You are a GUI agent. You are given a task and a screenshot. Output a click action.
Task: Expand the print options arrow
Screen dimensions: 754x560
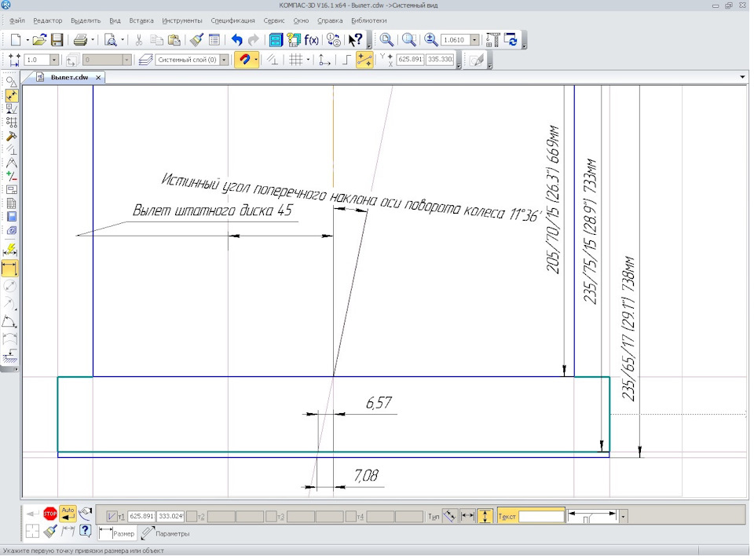[x=93, y=40]
